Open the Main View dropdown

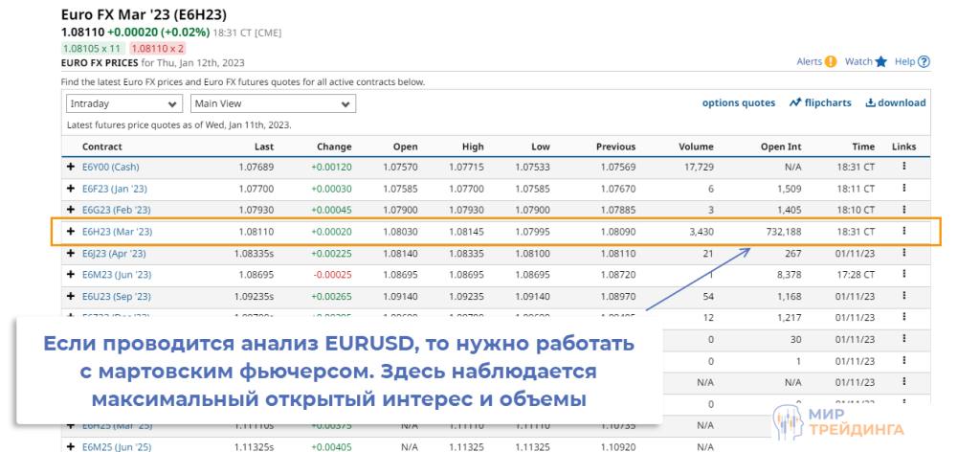coord(274,103)
